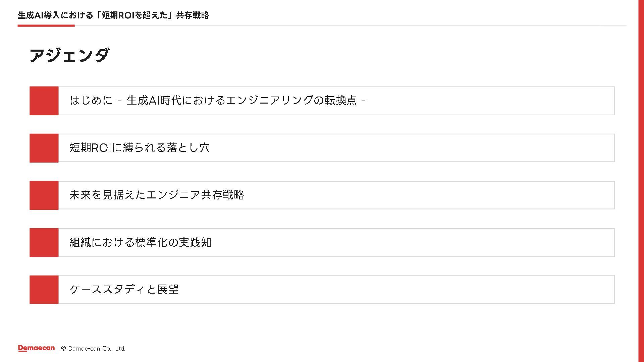This screenshot has height=362, width=644.
Task: Click the red square beside 組織における標準化 item
Action: 44,243
